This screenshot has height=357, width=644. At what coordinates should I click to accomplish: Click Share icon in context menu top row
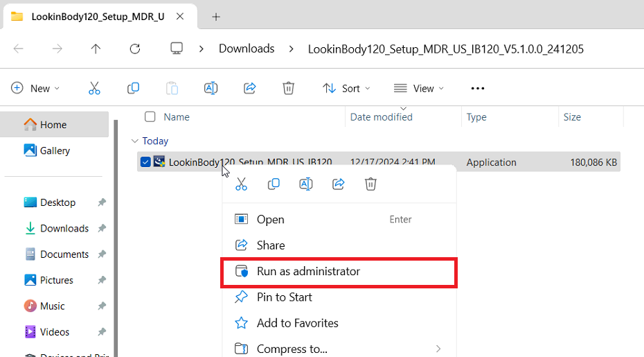point(338,184)
